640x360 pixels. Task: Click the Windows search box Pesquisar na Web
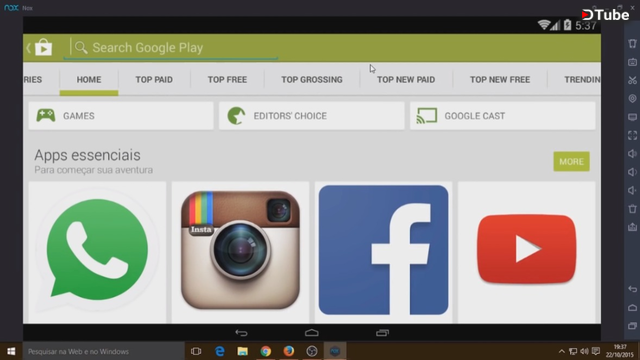click(x=104, y=351)
